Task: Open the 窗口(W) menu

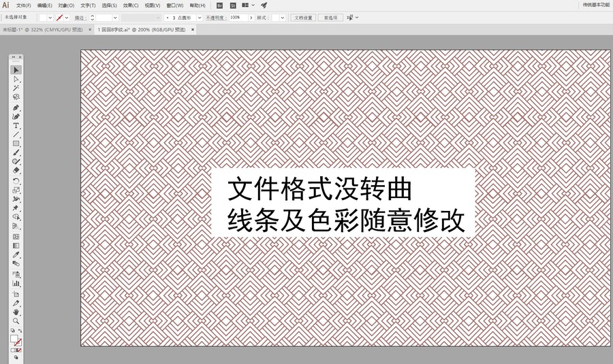Action: (x=175, y=5)
